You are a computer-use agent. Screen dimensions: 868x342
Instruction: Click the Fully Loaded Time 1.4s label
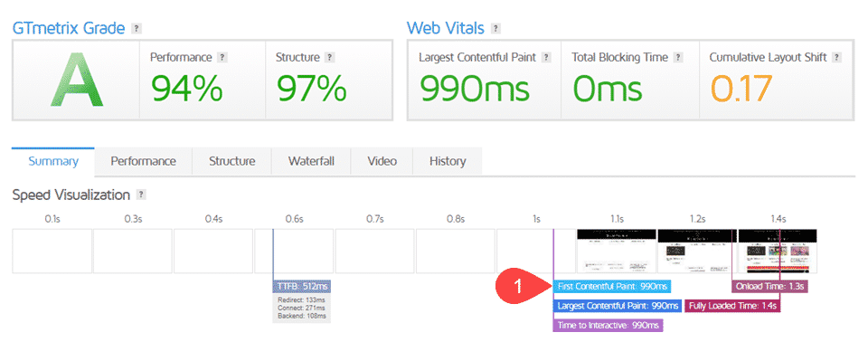[x=732, y=306]
